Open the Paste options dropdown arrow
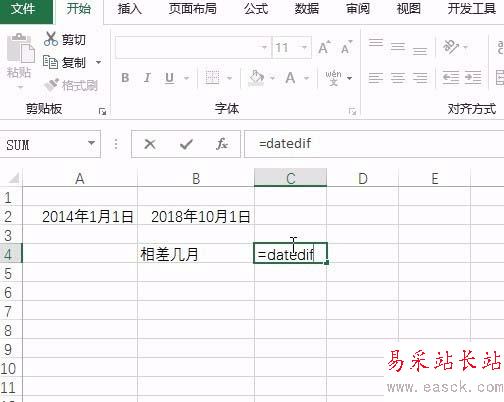504x402 pixels. (x=20, y=87)
